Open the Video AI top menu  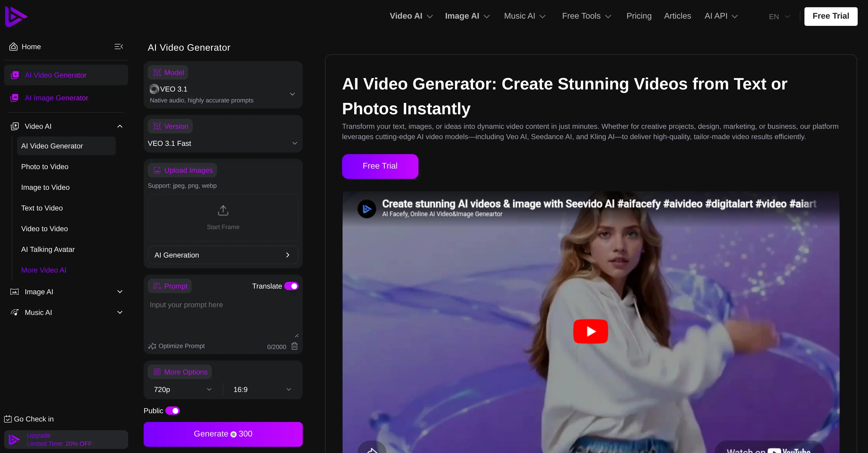tap(411, 16)
